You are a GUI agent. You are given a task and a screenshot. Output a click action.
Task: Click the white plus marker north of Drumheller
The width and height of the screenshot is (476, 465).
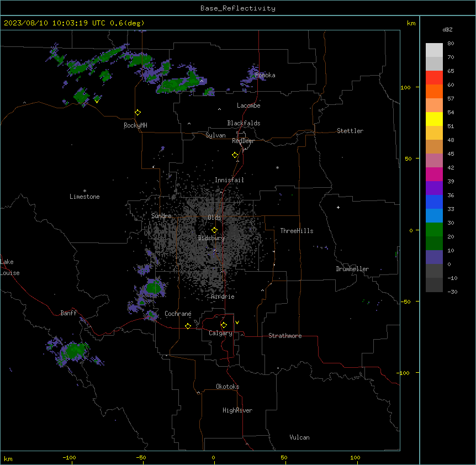coord(338,207)
